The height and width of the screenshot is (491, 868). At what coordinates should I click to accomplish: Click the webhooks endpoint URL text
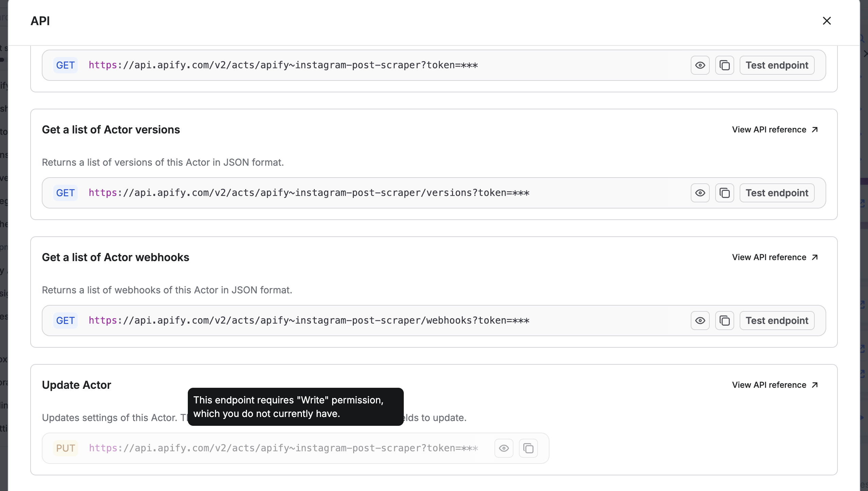(x=309, y=321)
